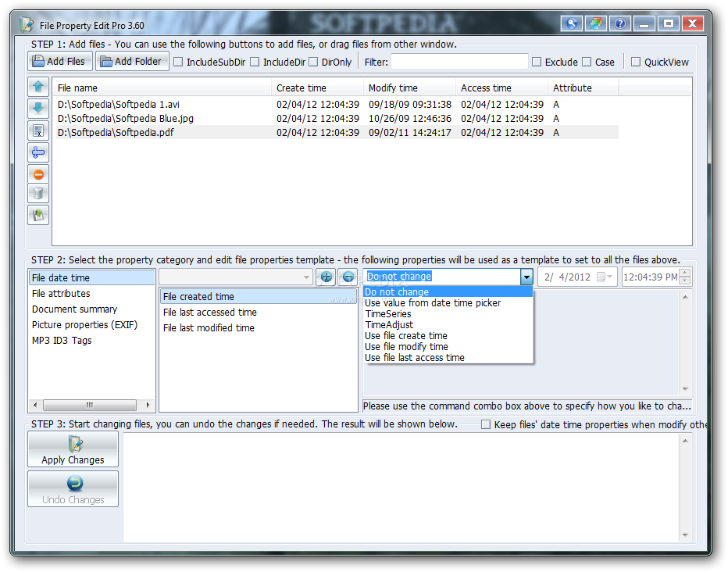This screenshot has height=572, width=728.
Task: Maximize the File Property Edit Pro window
Action: coord(668,23)
